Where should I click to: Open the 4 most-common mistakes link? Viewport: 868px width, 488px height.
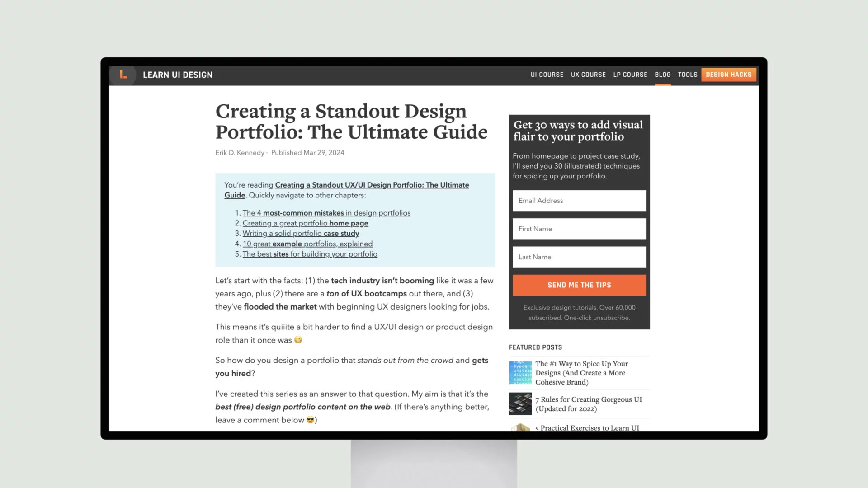click(326, 213)
